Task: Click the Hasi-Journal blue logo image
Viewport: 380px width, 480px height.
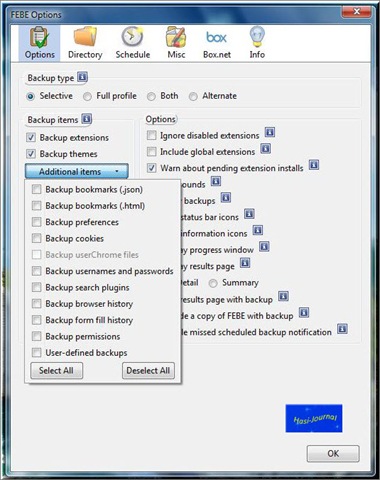Action: 314,418
